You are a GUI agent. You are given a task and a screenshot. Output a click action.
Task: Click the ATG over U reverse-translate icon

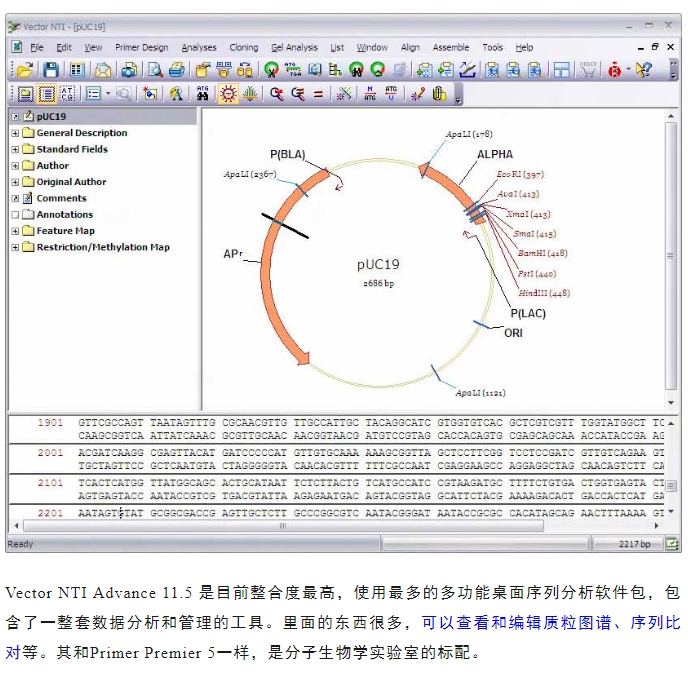click(391, 93)
